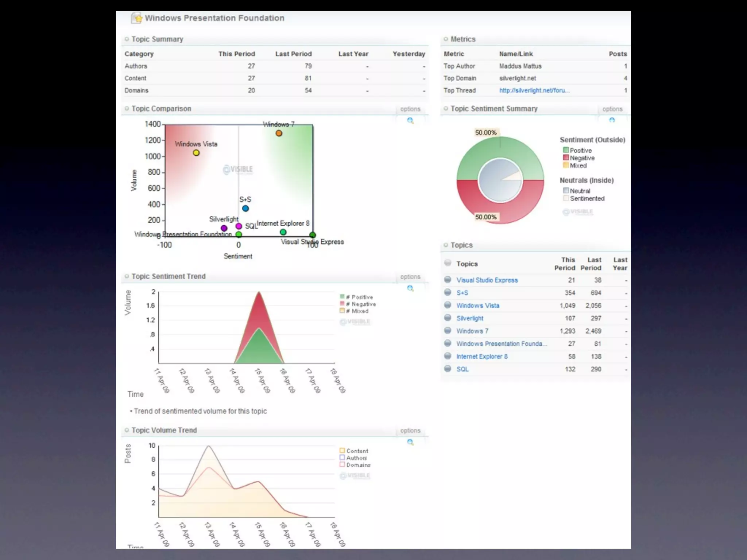The image size is (747, 560).
Task: Click magnifier icon in Topic Volume Trend
Action: pos(410,442)
